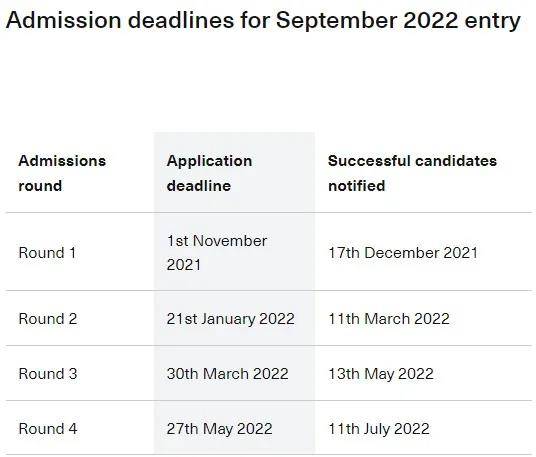Select the Application deadline column header

pos(209,173)
